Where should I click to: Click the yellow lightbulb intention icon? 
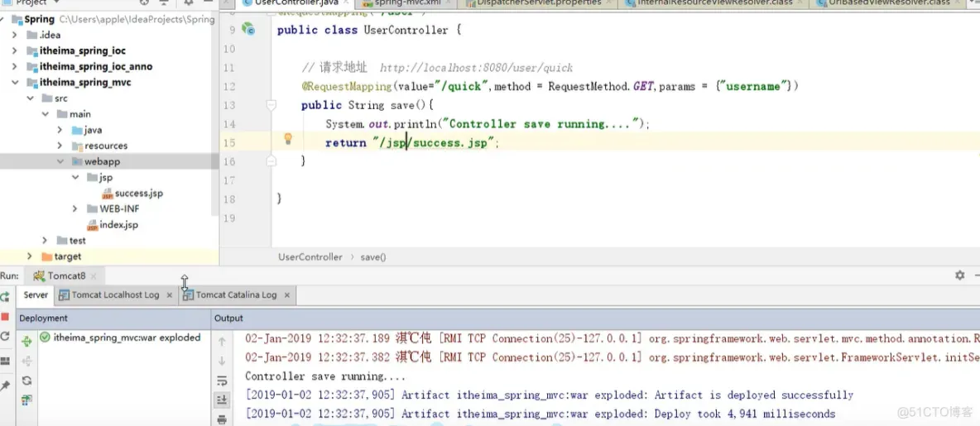(288, 139)
